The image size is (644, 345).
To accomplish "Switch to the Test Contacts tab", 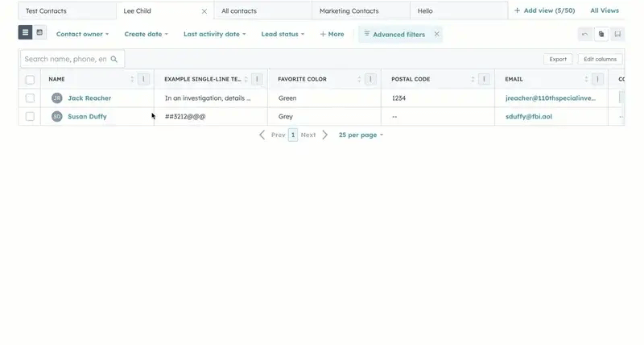I will pyautogui.click(x=67, y=11).
